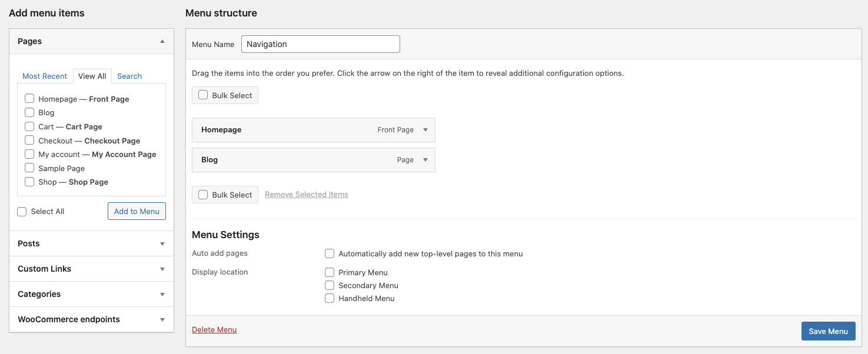Check the top Bulk Select box
Image resolution: width=868 pixels, height=354 pixels.
pos(203,95)
